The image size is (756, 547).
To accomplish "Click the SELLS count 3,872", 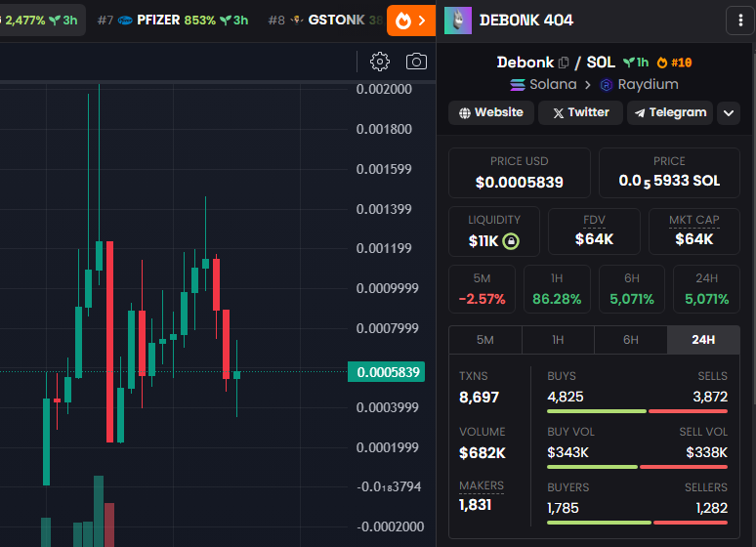I will tap(710, 397).
